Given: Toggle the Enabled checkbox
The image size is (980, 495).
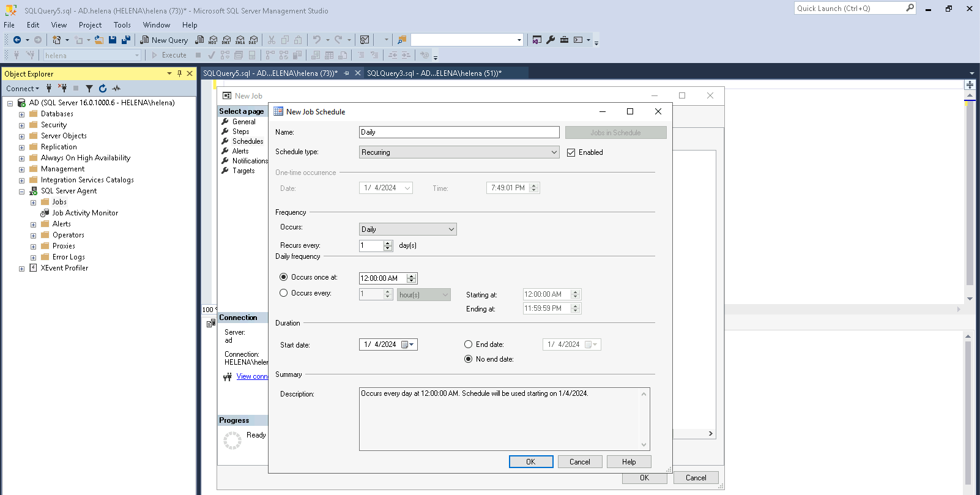Looking at the screenshot, I should (x=571, y=152).
